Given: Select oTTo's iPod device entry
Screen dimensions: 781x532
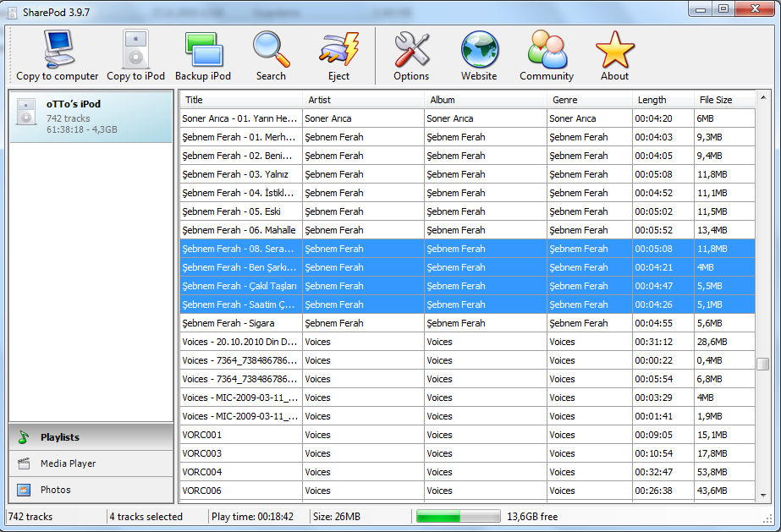Looking at the screenshot, I should [x=91, y=117].
